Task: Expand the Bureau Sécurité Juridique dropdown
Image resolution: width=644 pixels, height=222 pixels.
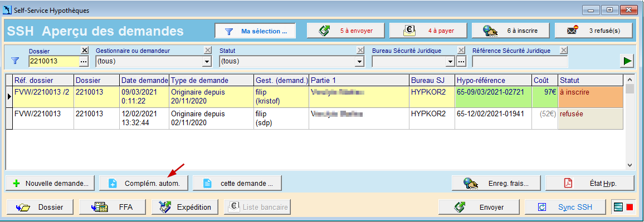Action: pyautogui.click(x=451, y=62)
